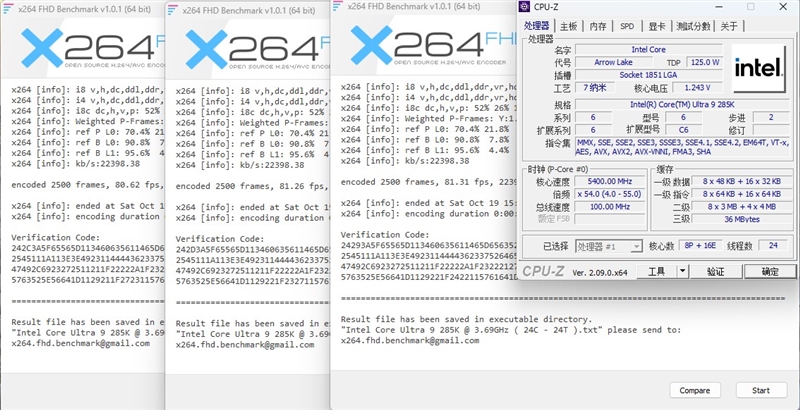Click 一级 数据 cache value 8 x 48 KB + 16 x 32 KB
The image size is (800, 410).
click(741, 182)
